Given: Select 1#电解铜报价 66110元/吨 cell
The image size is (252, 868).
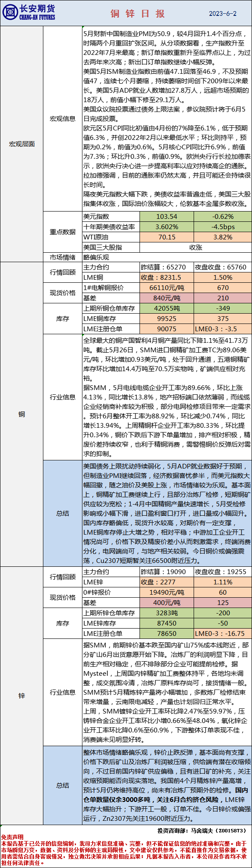Looking at the screenshot, I should click(167, 288).
